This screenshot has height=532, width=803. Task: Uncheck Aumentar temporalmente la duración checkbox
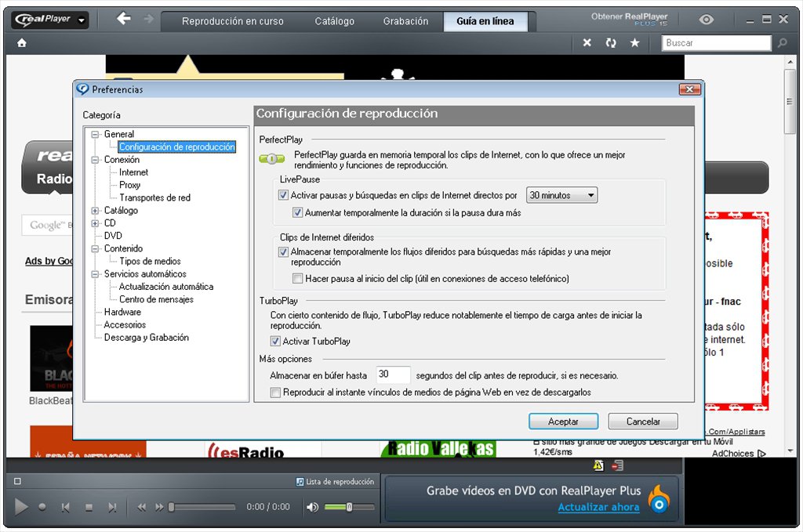tap(297, 212)
